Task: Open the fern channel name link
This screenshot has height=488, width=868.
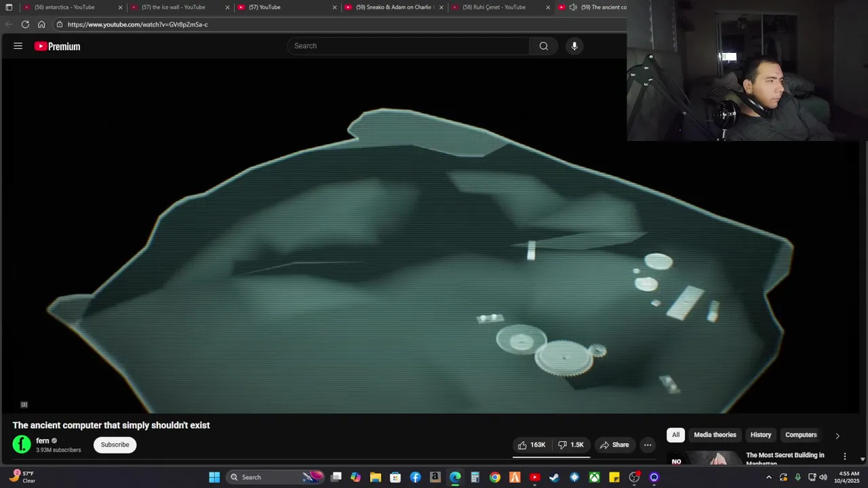Action: pyautogui.click(x=43, y=441)
